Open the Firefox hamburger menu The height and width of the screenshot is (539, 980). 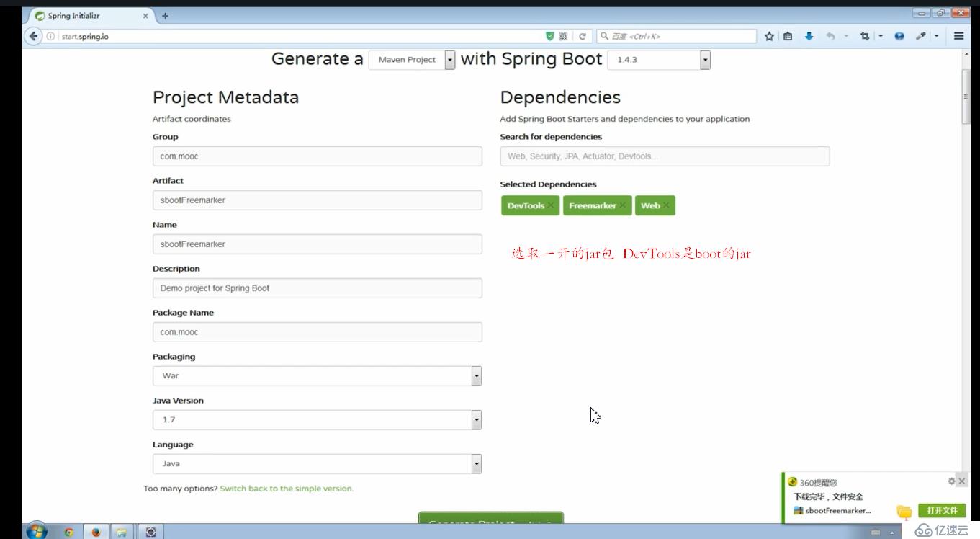click(x=959, y=36)
